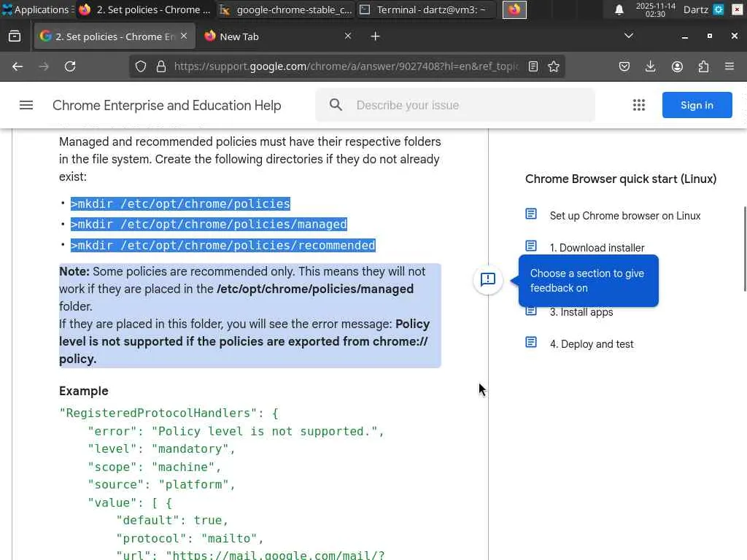Viewport: 747px width, 560px height.
Task: Switch to the Terminal taskbar window
Action: (426, 9)
